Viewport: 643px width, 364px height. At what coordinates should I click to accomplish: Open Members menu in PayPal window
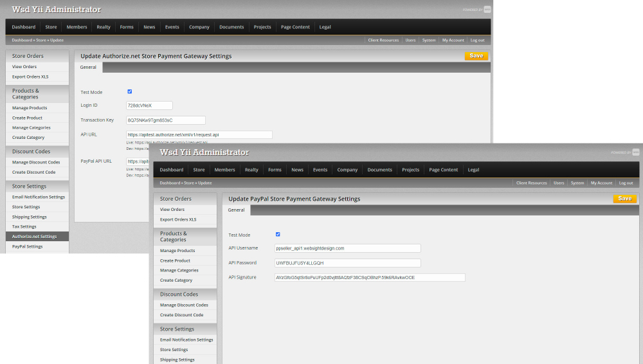[x=224, y=170]
